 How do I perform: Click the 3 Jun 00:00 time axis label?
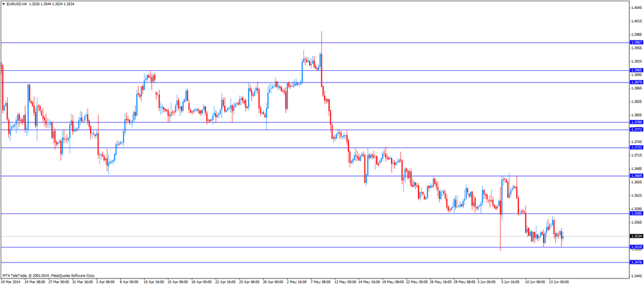click(x=488, y=282)
